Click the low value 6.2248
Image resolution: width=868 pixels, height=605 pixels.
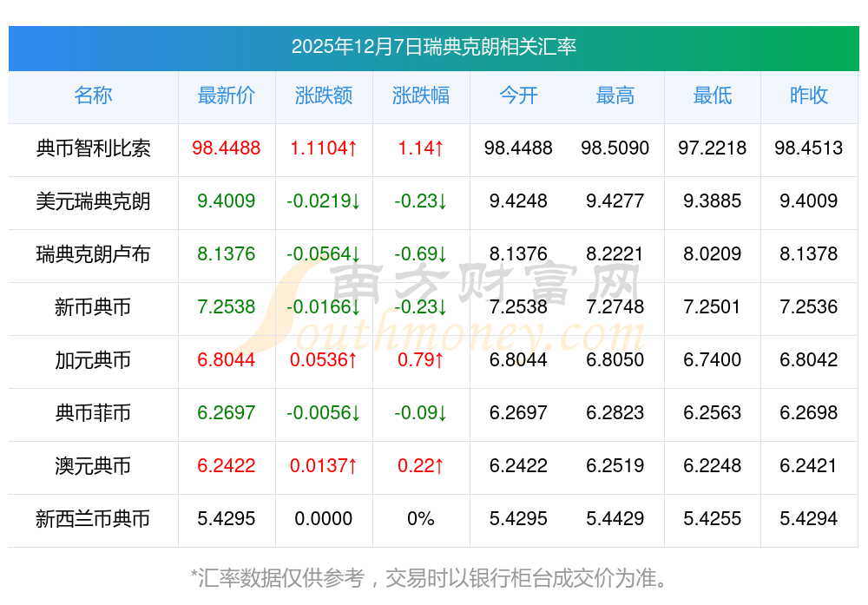point(713,466)
